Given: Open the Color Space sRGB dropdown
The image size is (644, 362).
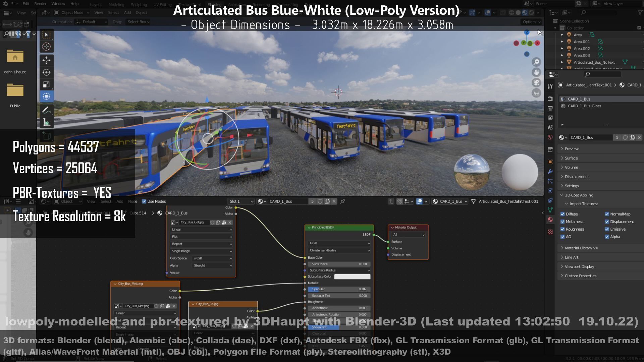Looking at the screenshot, I should (x=213, y=258).
